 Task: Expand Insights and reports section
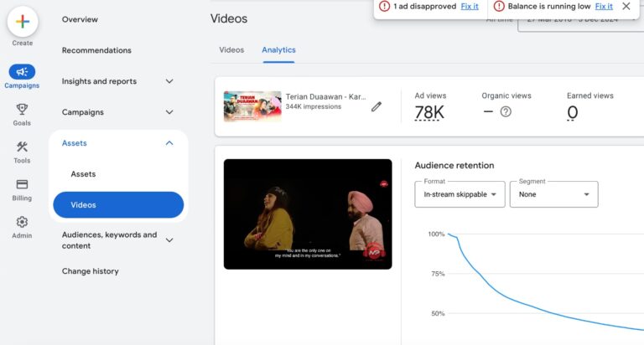[169, 81]
